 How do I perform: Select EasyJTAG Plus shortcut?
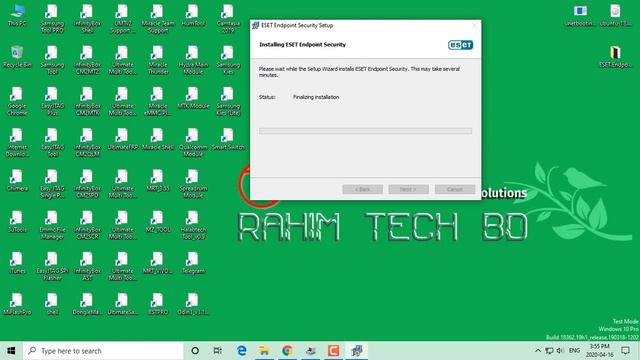52,101
